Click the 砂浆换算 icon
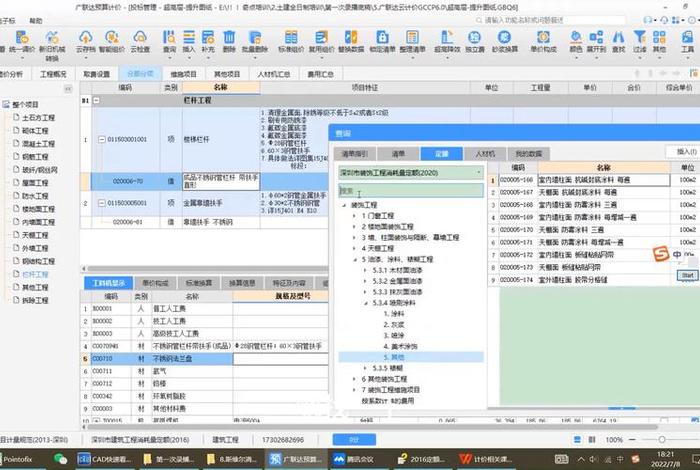The width and height of the screenshot is (700, 470). (x=504, y=42)
